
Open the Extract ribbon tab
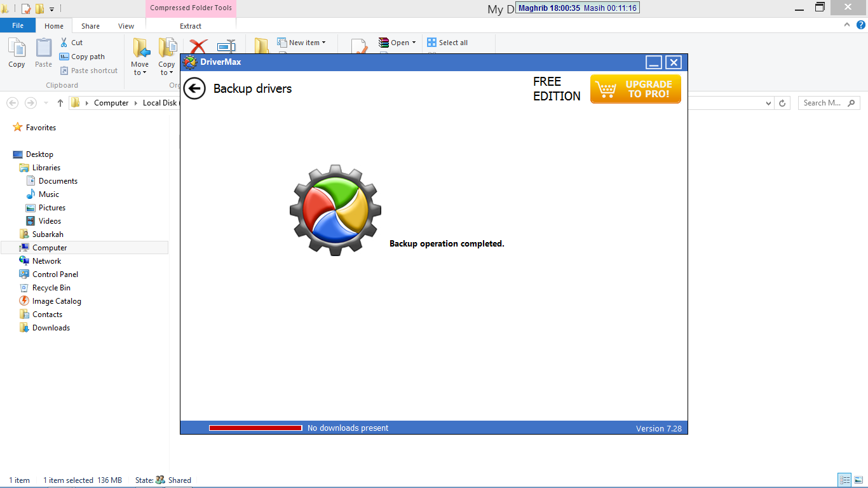[191, 26]
